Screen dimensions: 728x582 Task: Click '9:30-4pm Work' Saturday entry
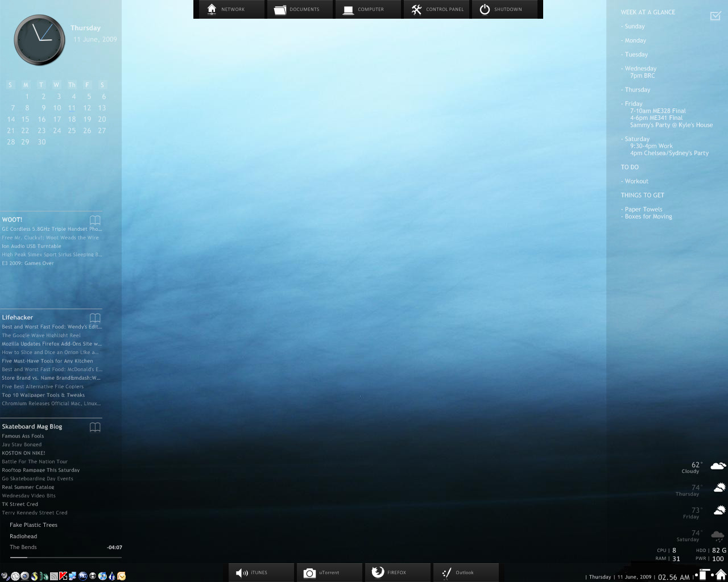click(651, 146)
